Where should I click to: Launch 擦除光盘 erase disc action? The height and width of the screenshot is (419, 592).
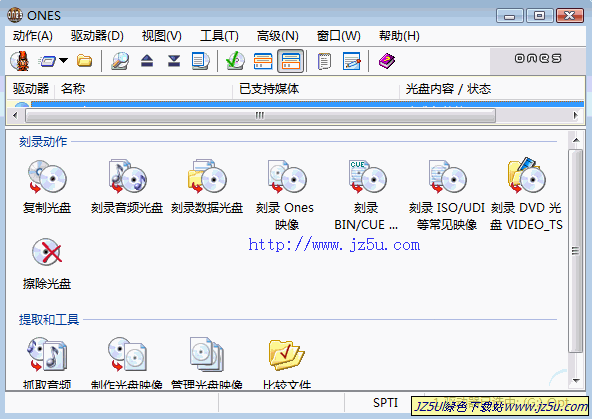47,263
